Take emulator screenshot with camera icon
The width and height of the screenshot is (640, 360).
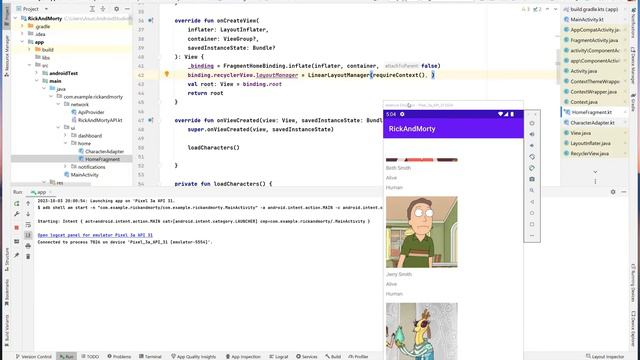(532, 179)
